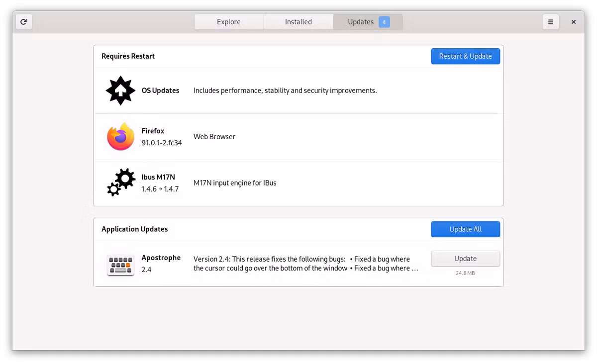The image size is (597, 364).
Task: Click Apostrophe version 2.4 label
Action: click(x=146, y=270)
